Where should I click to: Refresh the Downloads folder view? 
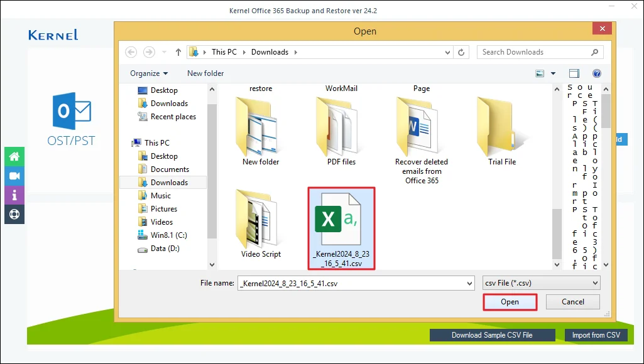tap(461, 52)
